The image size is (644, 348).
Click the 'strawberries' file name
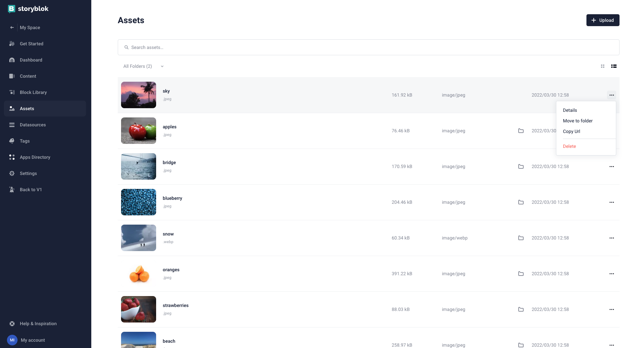click(176, 305)
